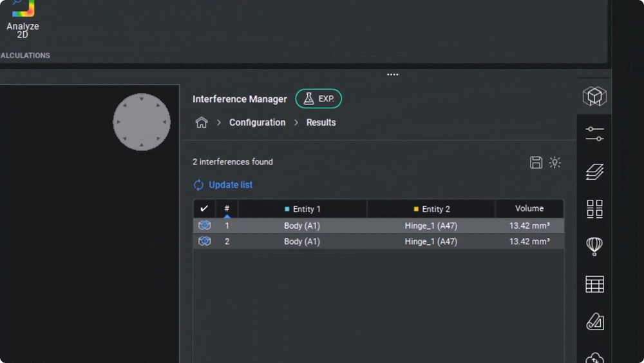The height and width of the screenshot is (363, 644).
Task: Click the save results floppy disk icon
Action: tap(536, 162)
